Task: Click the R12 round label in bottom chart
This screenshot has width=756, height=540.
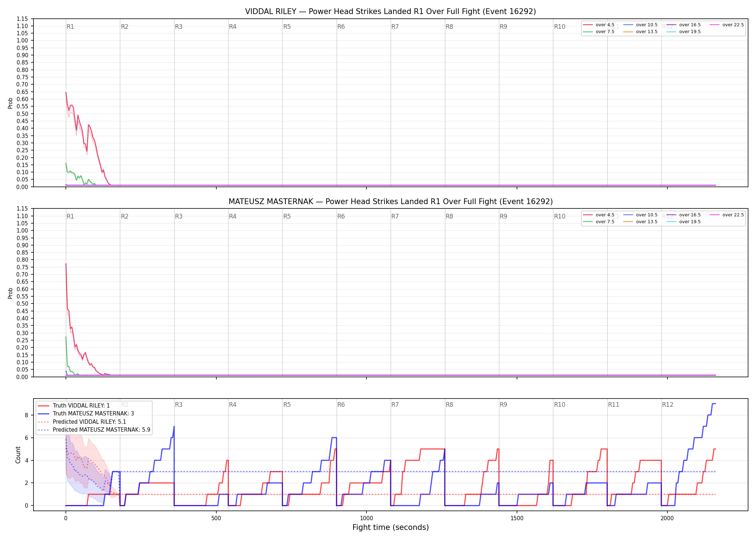Action: click(x=667, y=405)
